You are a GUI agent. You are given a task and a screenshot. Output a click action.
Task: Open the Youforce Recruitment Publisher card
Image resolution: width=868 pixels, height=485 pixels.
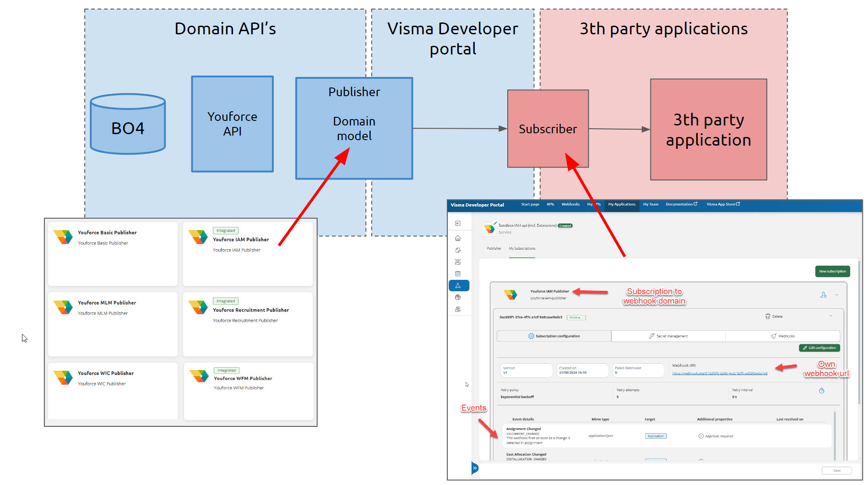(x=248, y=324)
